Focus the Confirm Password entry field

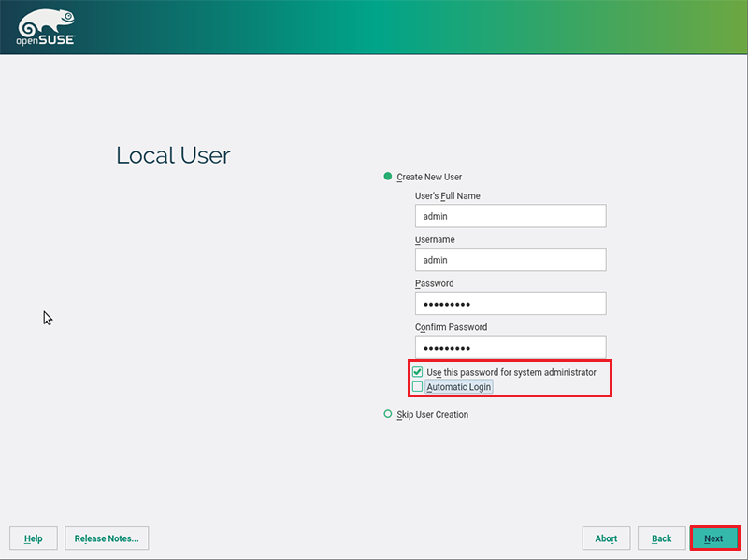click(511, 347)
